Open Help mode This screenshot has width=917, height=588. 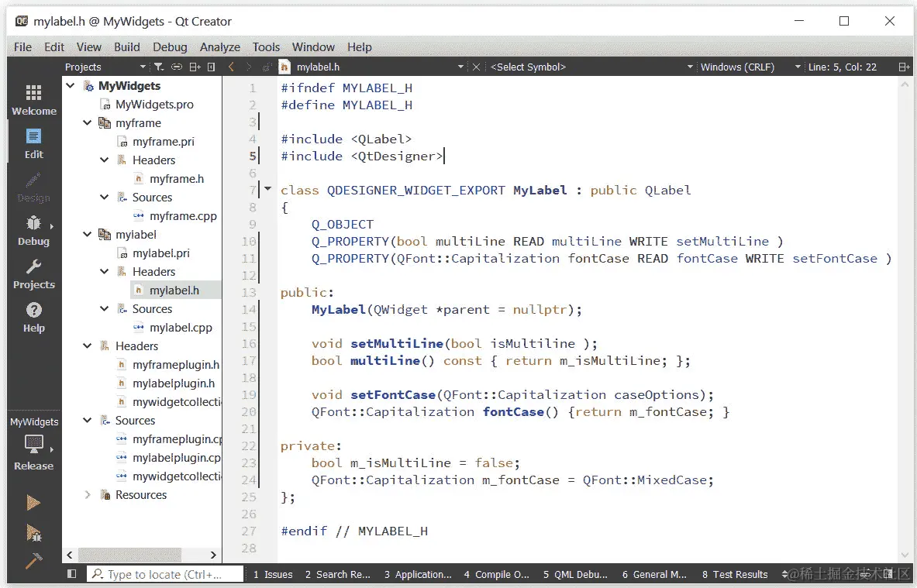(34, 318)
